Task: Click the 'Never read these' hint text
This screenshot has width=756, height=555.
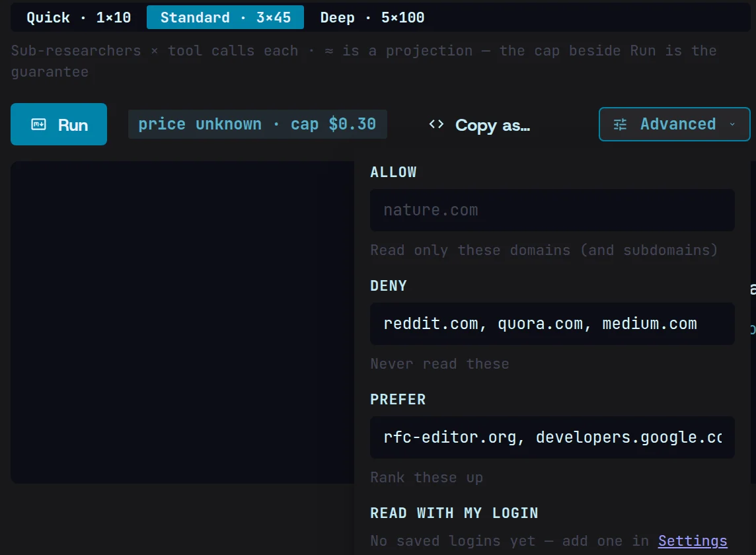Action: point(439,364)
